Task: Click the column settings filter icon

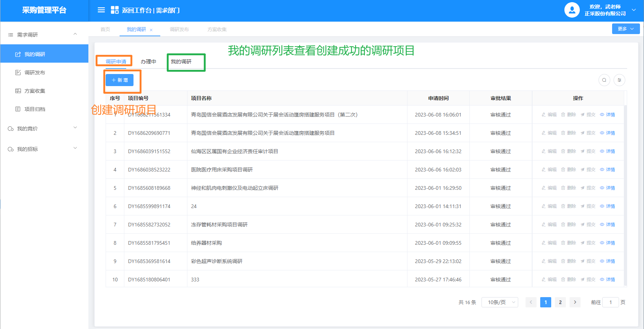Action: tap(619, 80)
